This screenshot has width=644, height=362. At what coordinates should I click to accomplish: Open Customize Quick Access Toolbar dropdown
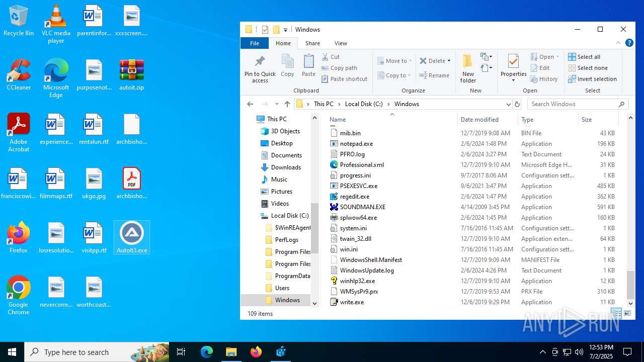tap(285, 30)
